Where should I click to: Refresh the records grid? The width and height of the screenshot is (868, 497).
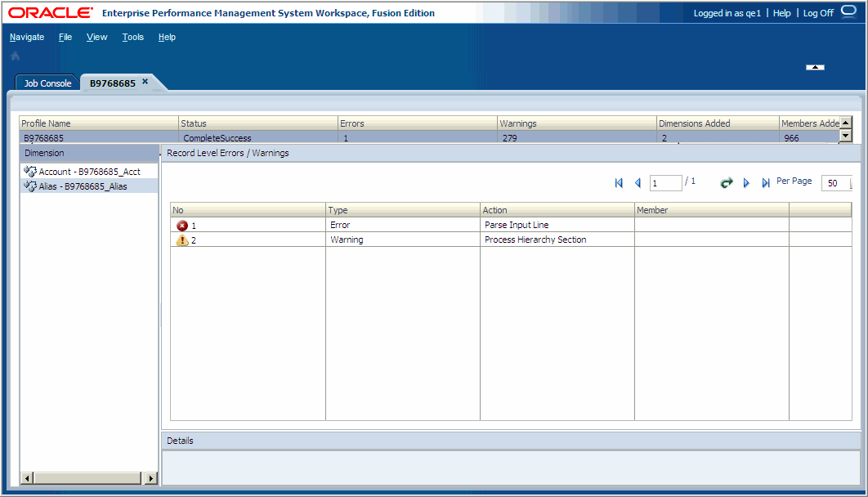coord(726,182)
